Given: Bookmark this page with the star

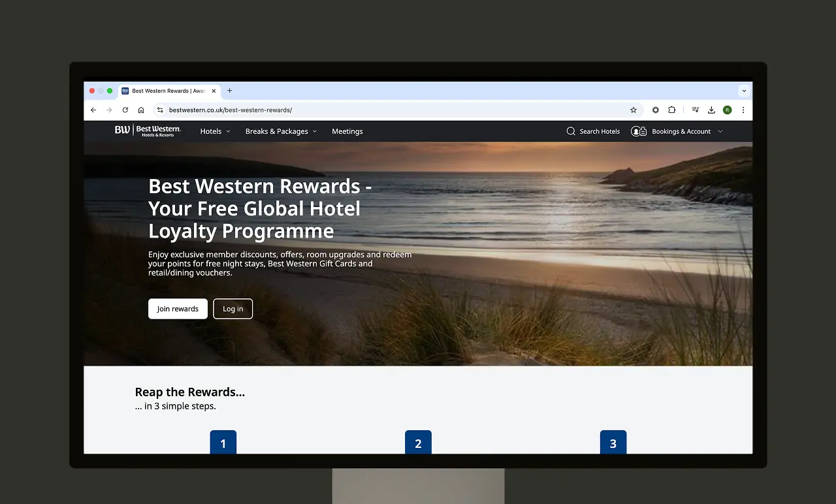Looking at the screenshot, I should pos(634,110).
